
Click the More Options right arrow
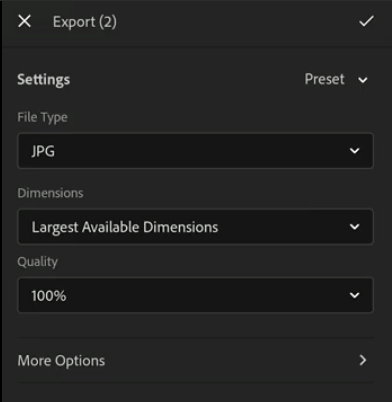click(363, 360)
